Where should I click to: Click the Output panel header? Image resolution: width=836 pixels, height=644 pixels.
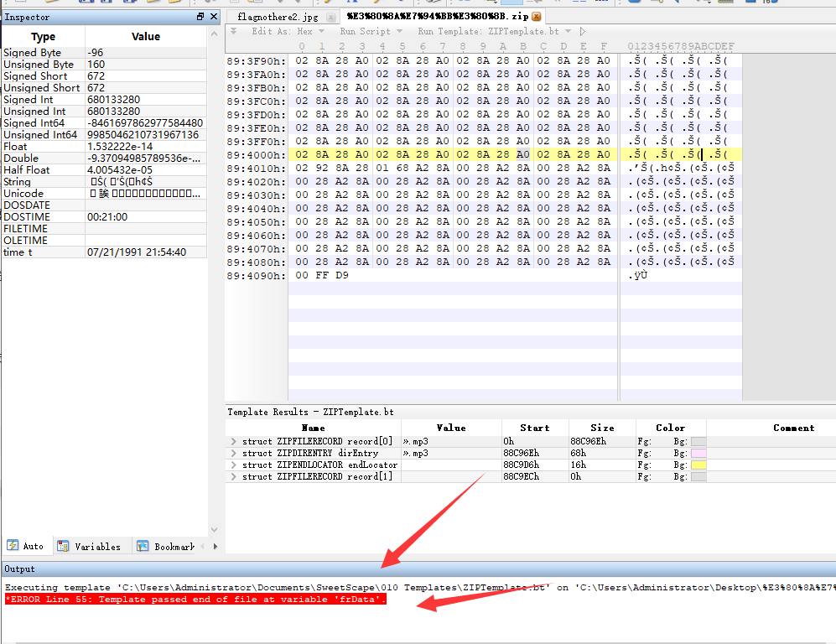click(418, 569)
